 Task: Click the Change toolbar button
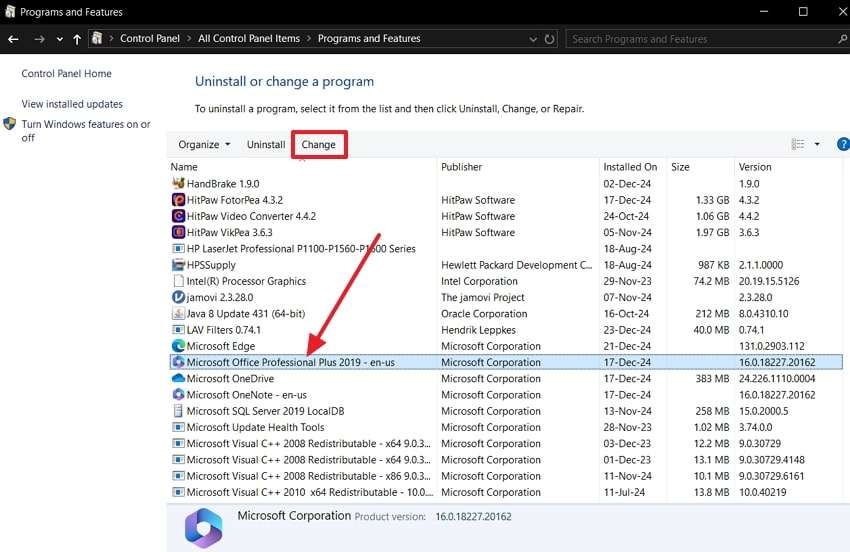tap(319, 145)
